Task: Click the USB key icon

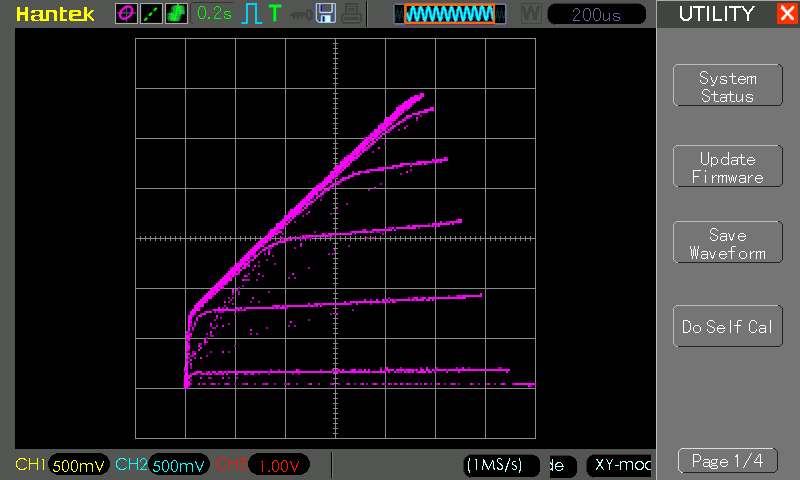Action: 299,14
